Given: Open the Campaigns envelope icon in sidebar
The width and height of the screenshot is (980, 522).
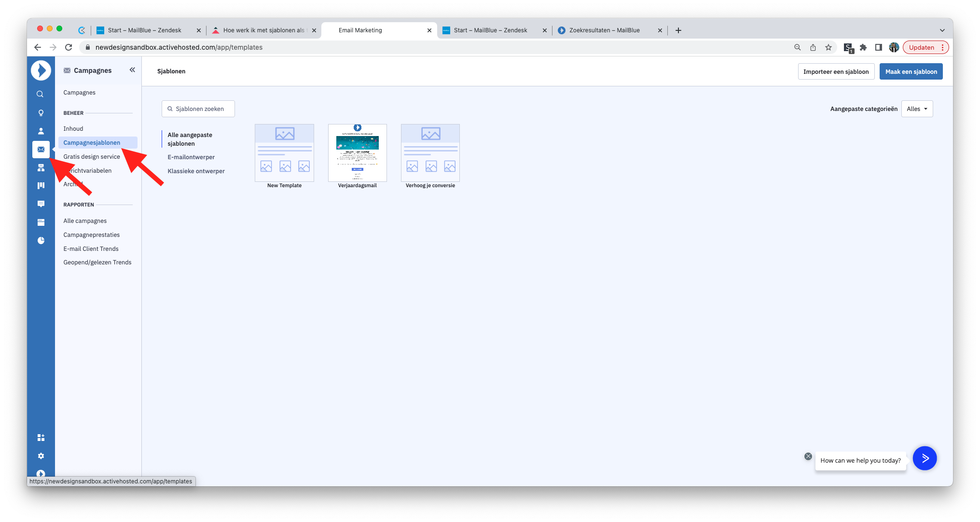Looking at the screenshot, I should (41, 150).
